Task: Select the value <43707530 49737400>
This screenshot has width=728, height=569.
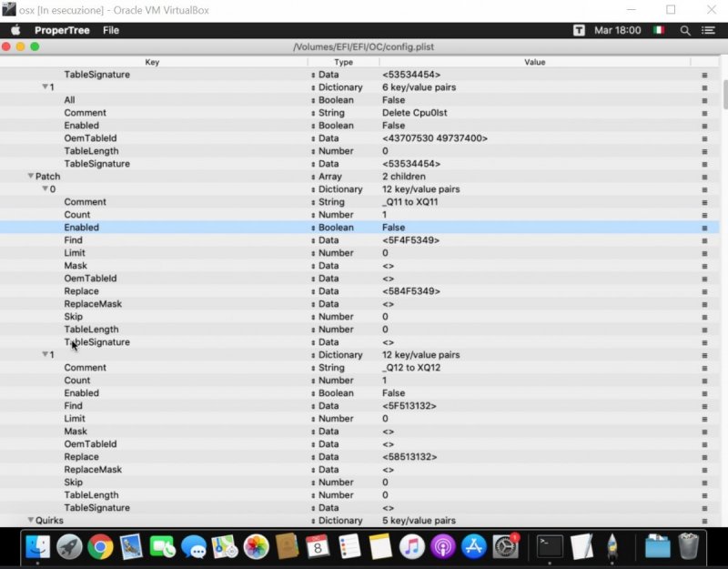Action: tap(435, 138)
